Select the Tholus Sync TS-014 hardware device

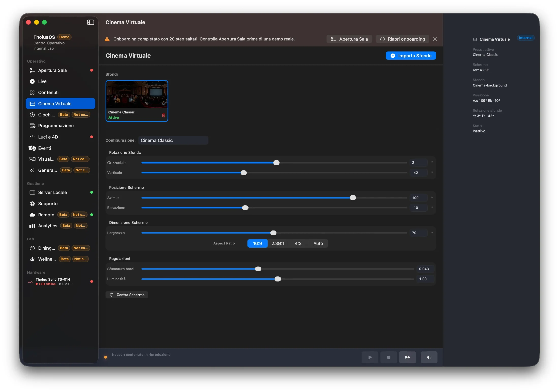point(60,281)
